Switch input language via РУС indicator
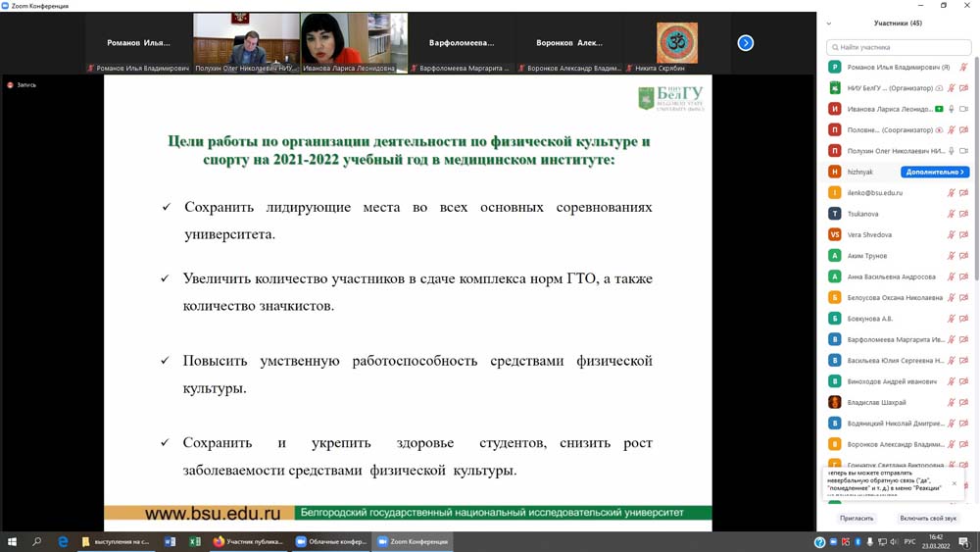Viewport: 980px width, 552px height. [909, 541]
